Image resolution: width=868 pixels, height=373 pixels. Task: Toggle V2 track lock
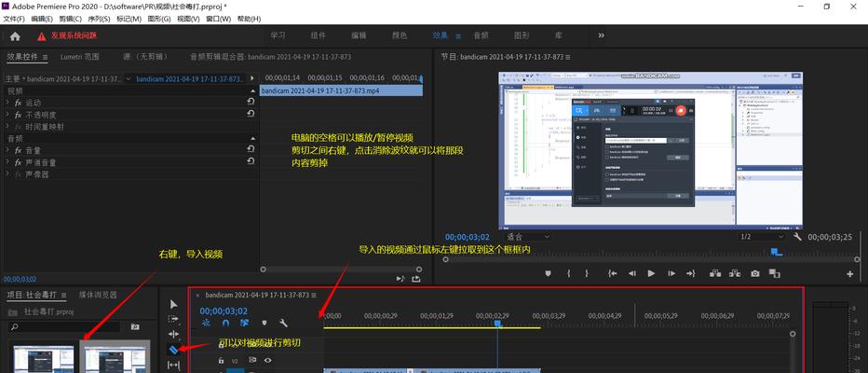point(221,360)
